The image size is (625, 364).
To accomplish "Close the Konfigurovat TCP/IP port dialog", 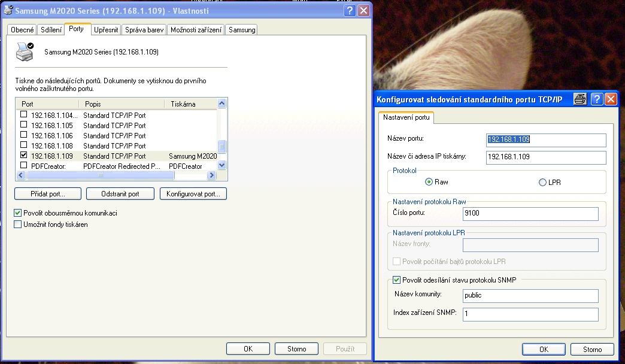I will click(x=611, y=99).
